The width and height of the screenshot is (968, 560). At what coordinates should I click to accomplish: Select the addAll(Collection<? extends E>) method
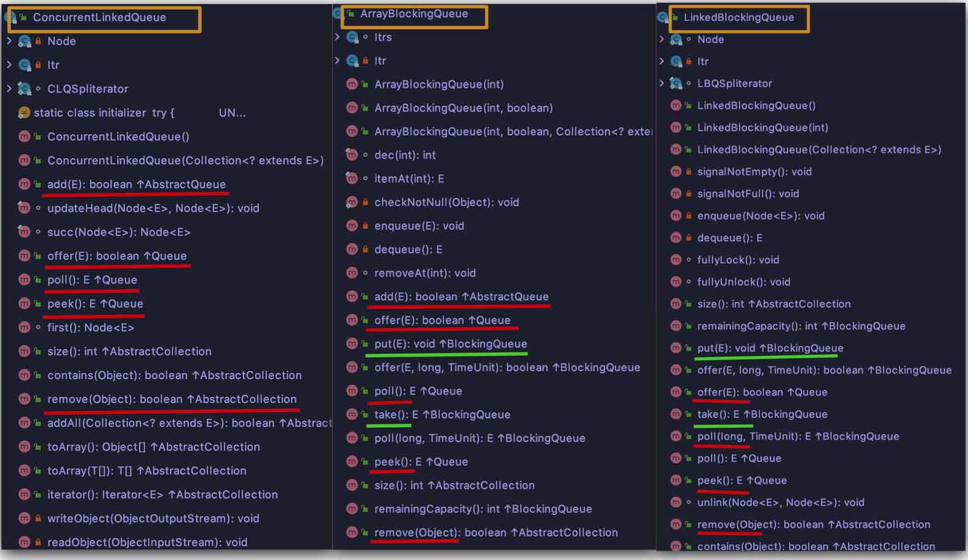pyautogui.click(x=189, y=423)
